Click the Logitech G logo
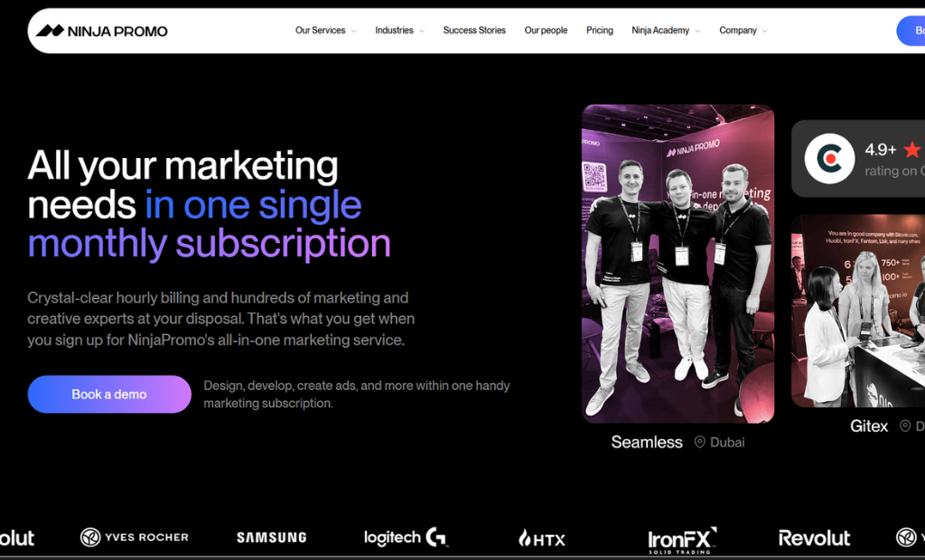This screenshot has height=560, width=925. pyautogui.click(x=406, y=537)
